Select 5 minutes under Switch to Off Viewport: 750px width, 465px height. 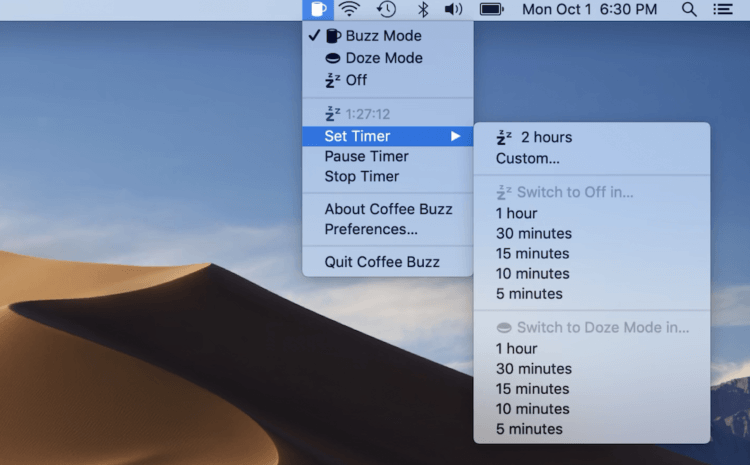(592, 294)
